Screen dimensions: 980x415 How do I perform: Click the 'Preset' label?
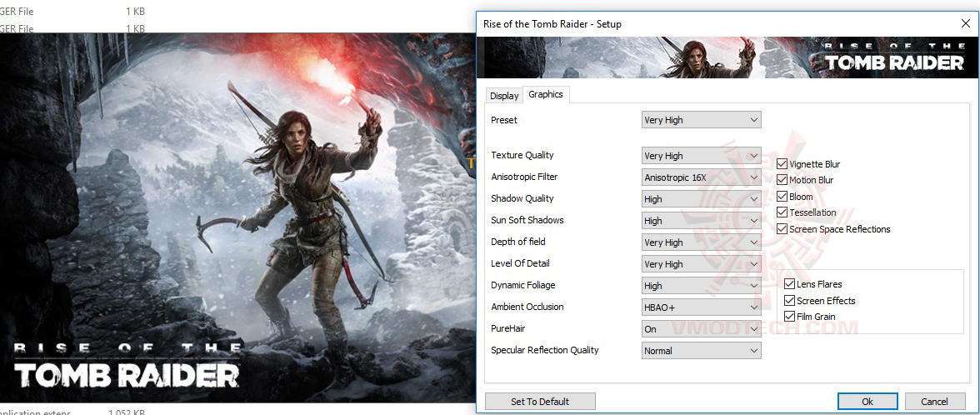click(504, 120)
